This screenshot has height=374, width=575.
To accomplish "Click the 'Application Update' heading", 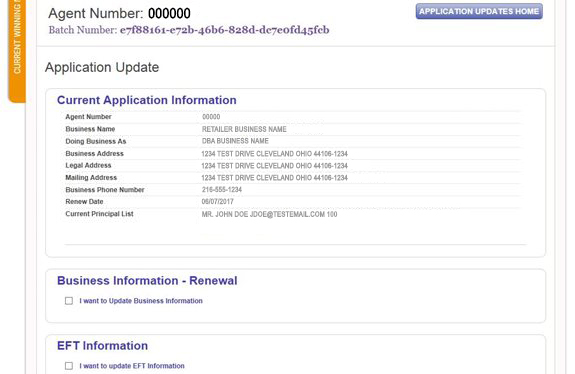I will [x=102, y=67].
